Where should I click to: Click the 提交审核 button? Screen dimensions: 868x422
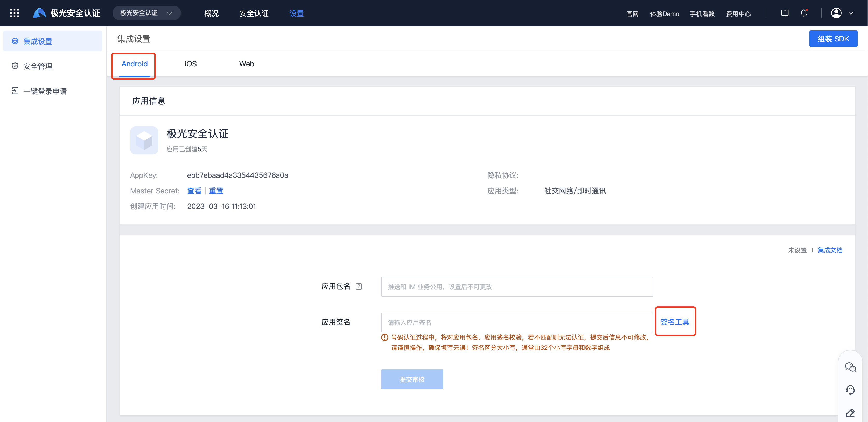click(412, 379)
